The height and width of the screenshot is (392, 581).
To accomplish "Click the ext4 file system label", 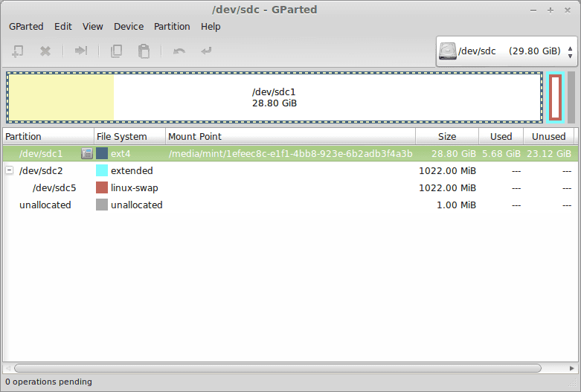I will tap(121, 153).
